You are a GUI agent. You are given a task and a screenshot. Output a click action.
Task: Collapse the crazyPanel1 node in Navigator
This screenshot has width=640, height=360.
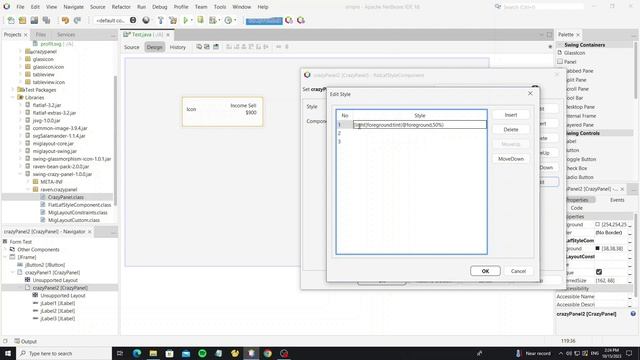point(13,273)
